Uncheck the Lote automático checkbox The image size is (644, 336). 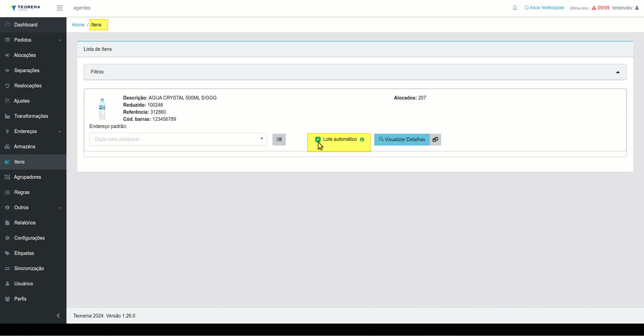[x=318, y=139]
